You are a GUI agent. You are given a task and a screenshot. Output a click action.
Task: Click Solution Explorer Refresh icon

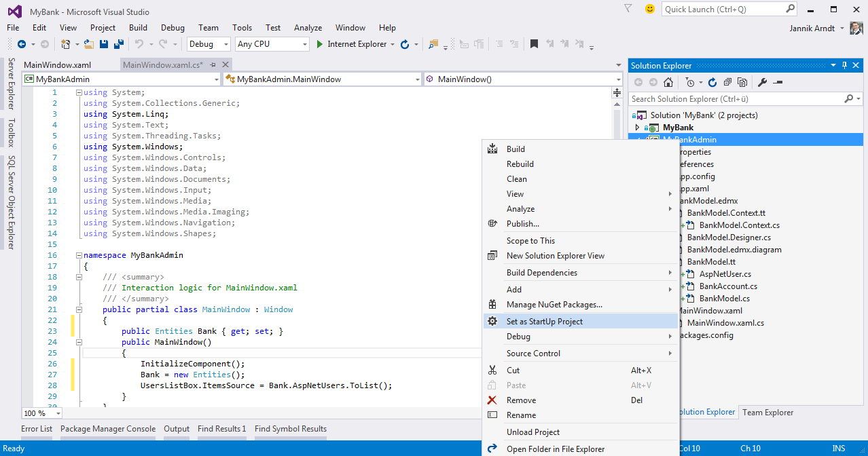point(712,82)
